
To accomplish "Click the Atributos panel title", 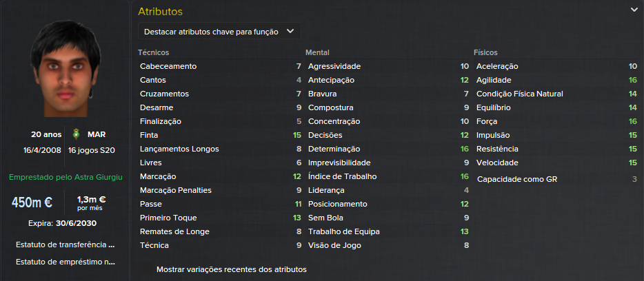I will point(160,12).
